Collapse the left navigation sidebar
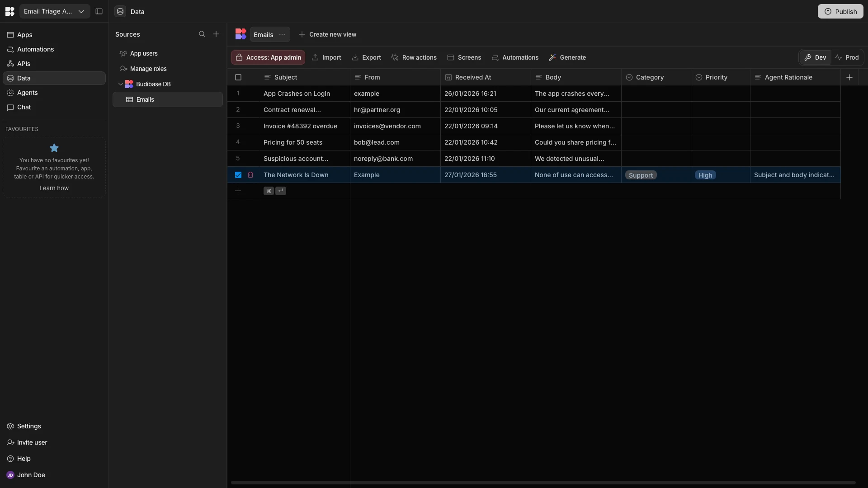The height and width of the screenshot is (488, 868). [x=99, y=11]
